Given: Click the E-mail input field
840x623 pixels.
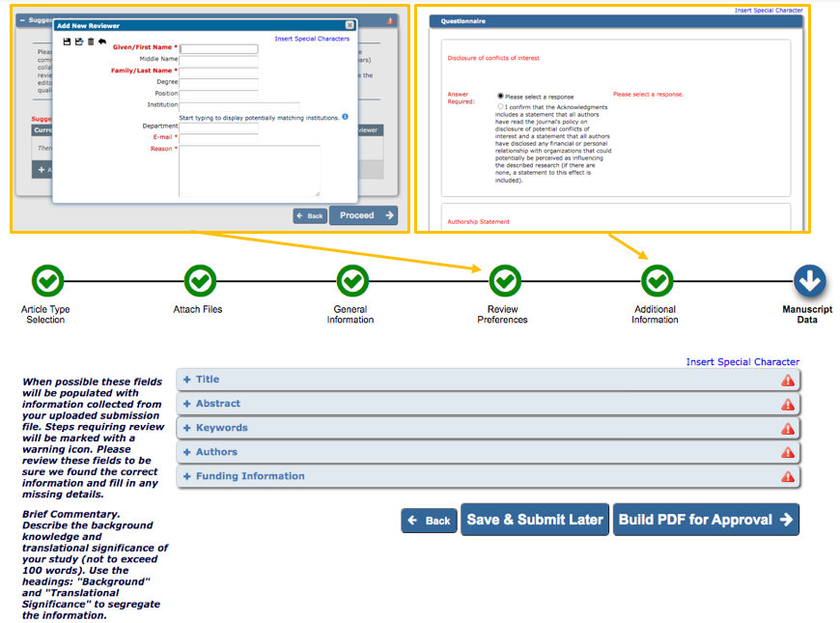Looking at the screenshot, I should click(218, 139).
